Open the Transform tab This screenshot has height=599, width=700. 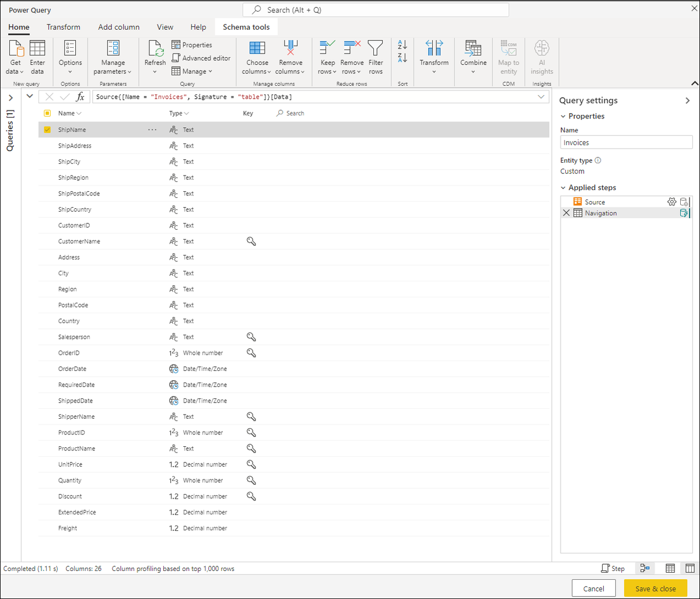[x=64, y=27]
